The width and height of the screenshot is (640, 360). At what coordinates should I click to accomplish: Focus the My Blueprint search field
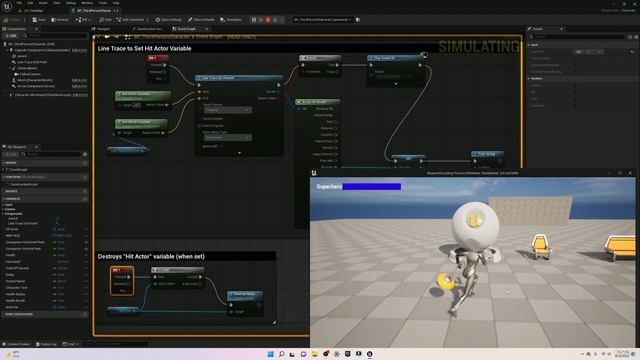point(51,154)
